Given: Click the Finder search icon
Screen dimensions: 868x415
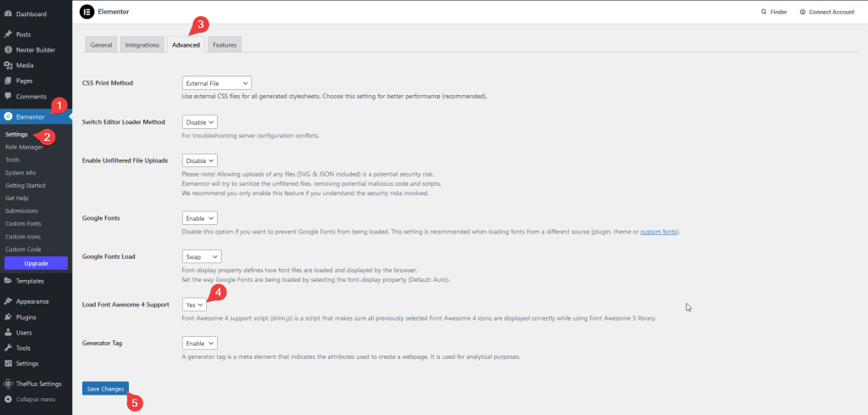Looking at the screenshot, I should pyautogui.click(x=764, y=13).
